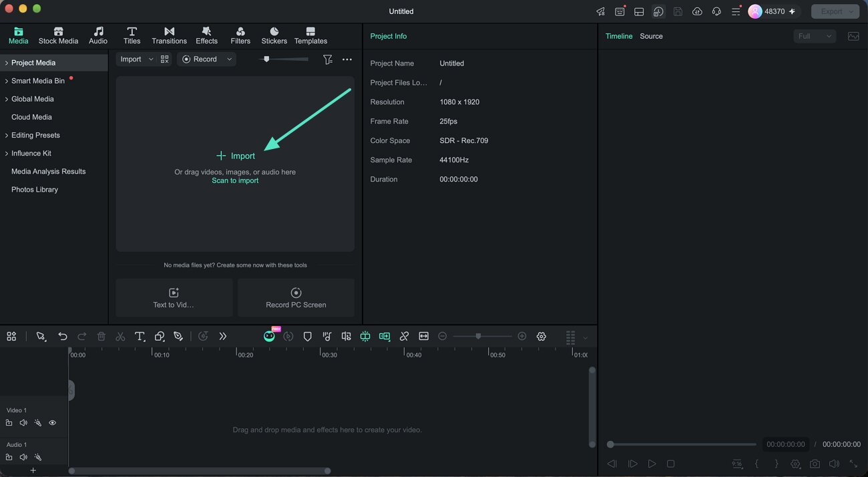
Task: Choose the Select arrow tool in timeline toolbar
Action: click(41, 337)
